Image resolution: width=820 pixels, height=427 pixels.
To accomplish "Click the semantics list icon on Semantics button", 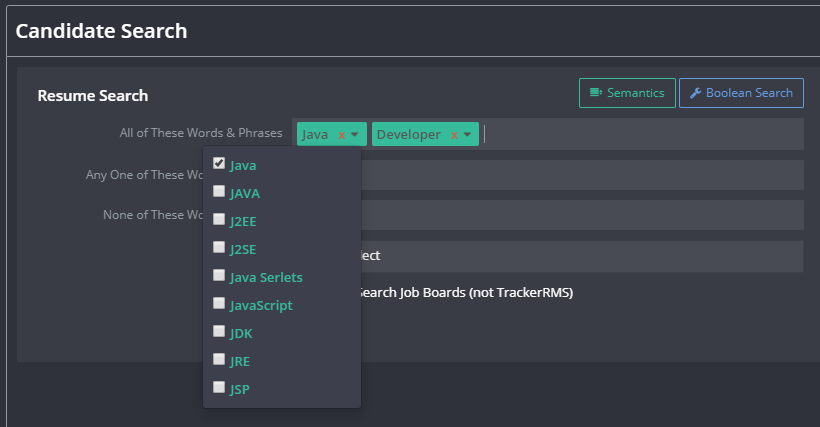I will pyautogui.click(x=596, y=93).
